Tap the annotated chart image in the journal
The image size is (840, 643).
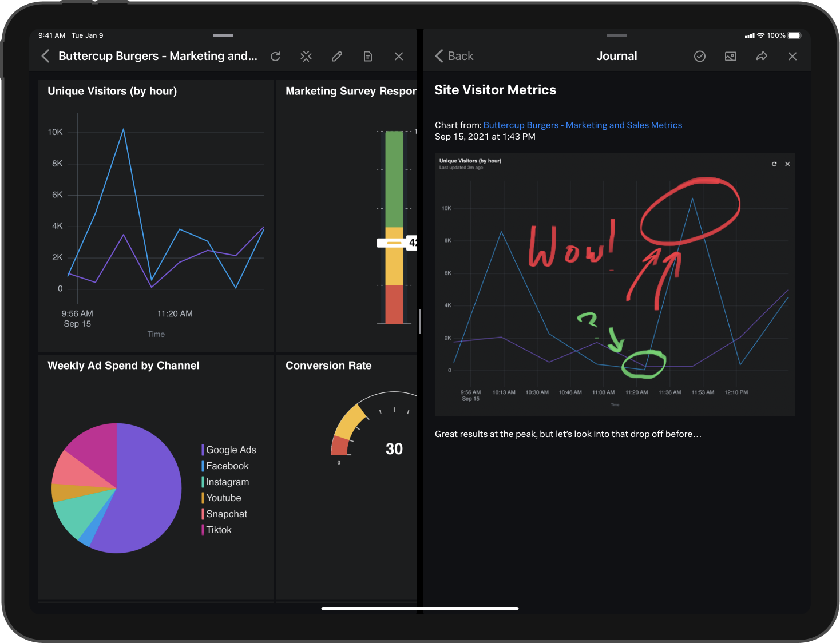[x=615, y=284]
